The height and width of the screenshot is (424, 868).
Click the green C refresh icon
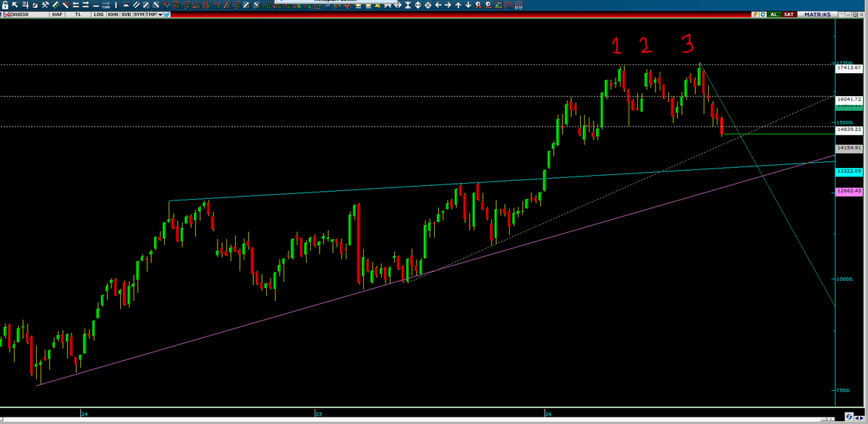(763, 14)
